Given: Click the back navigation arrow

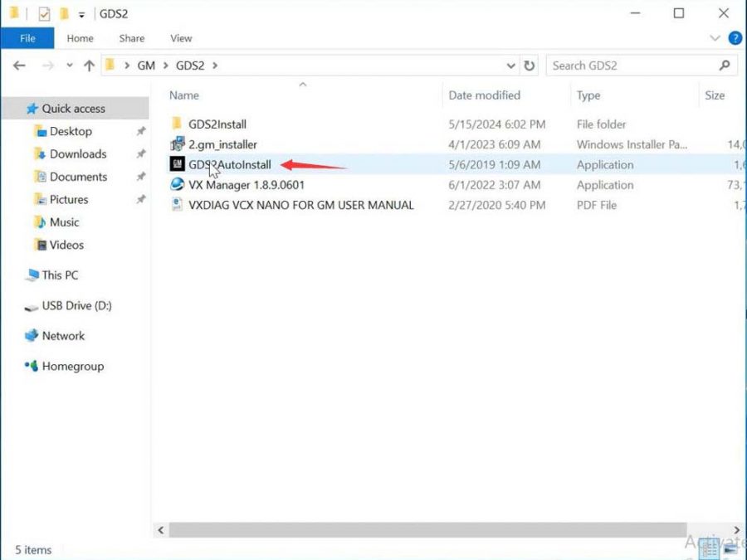Looking at the screenshot, I should [18, 65].
